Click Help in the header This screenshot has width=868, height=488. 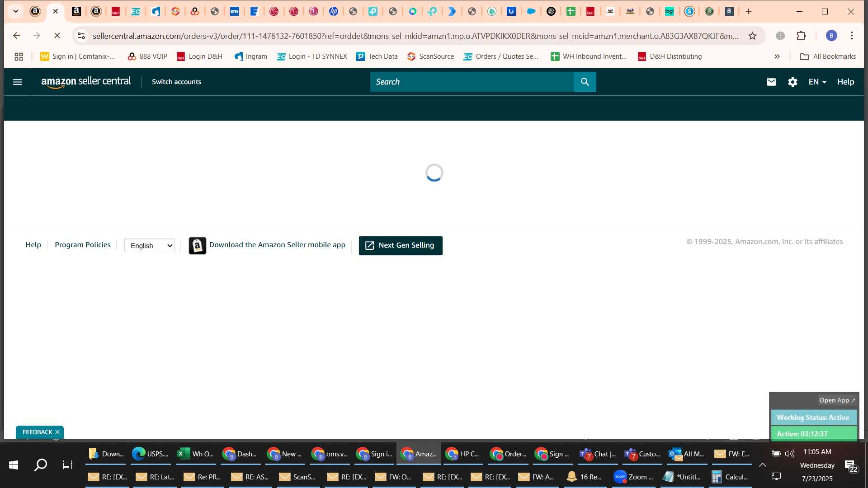[x=845, y=82]
